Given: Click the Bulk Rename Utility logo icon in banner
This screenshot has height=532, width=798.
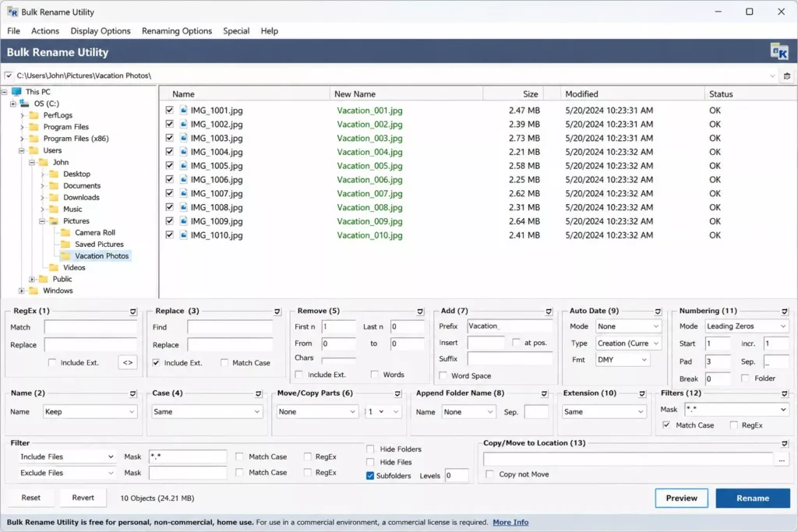Looking at the screenshot, I should point(779,52).
